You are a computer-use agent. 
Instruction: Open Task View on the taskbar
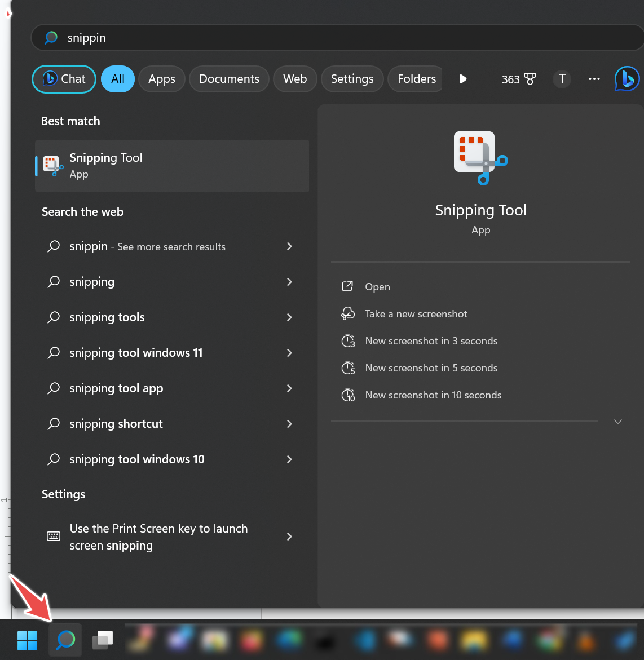tap(103, 640)
